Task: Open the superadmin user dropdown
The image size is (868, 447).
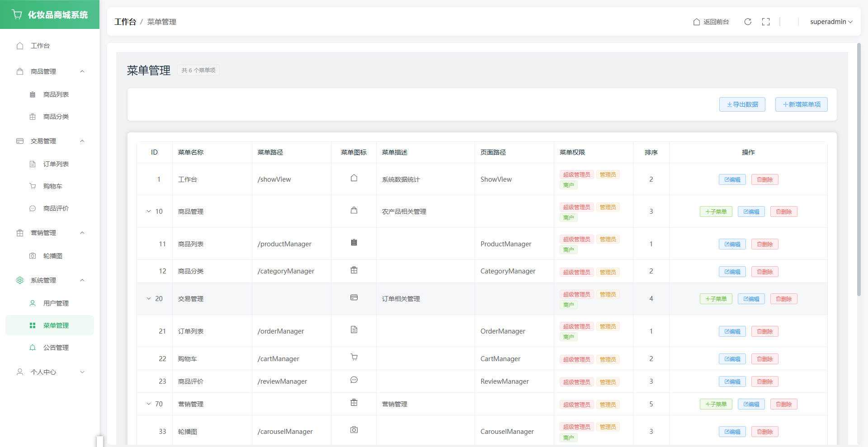Action: pos(831,22)
